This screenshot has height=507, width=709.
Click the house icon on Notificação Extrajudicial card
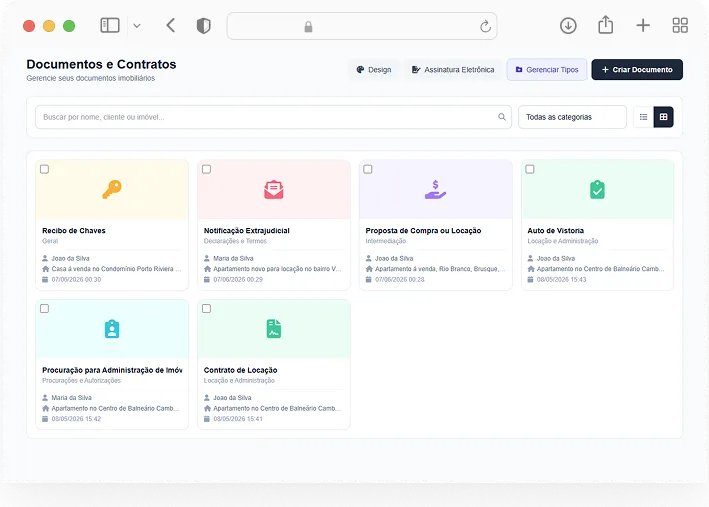coord(207,269)
